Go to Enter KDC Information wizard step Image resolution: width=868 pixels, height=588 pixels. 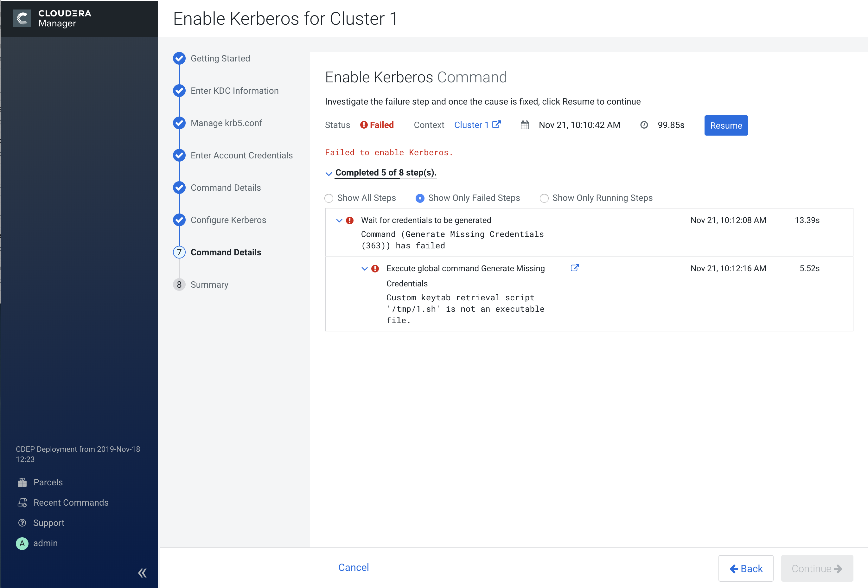pyautogui.click(x=234, y=91)
